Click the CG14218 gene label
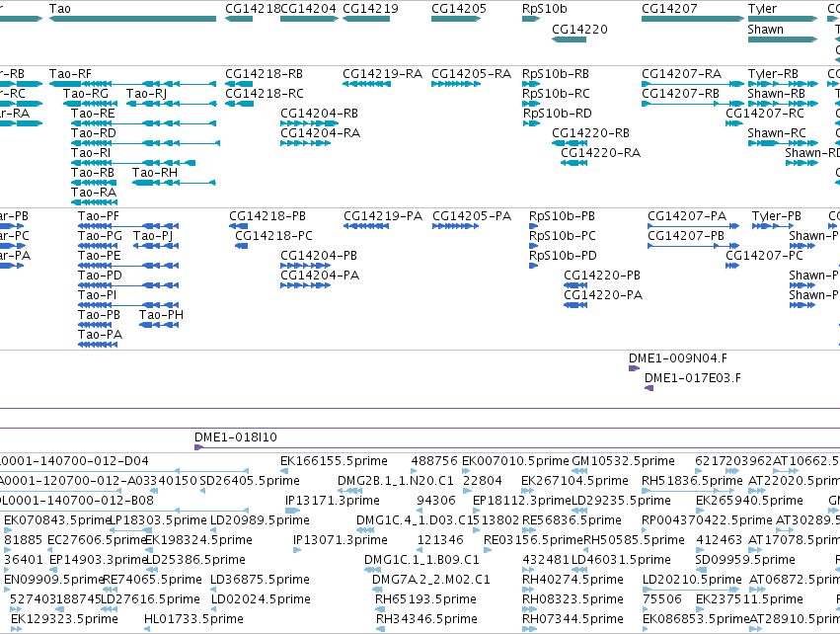This screenshot has width=840, height=634. tap(253, 9)
